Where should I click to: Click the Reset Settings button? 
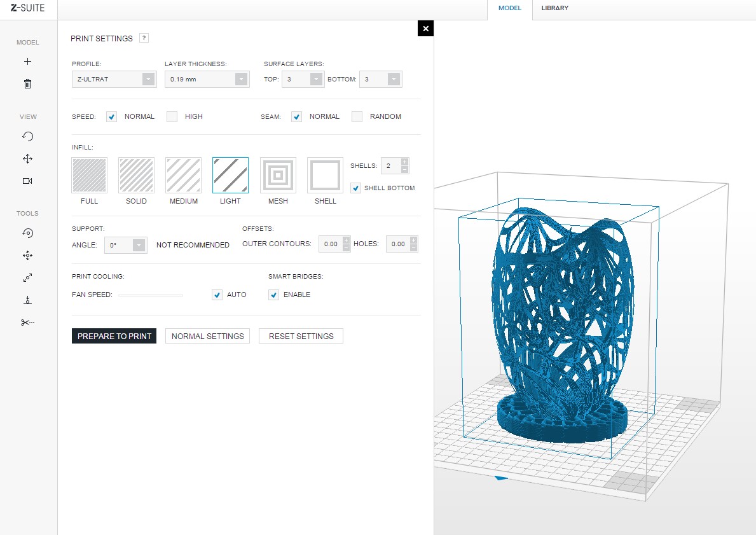click(x=301, y=337)
